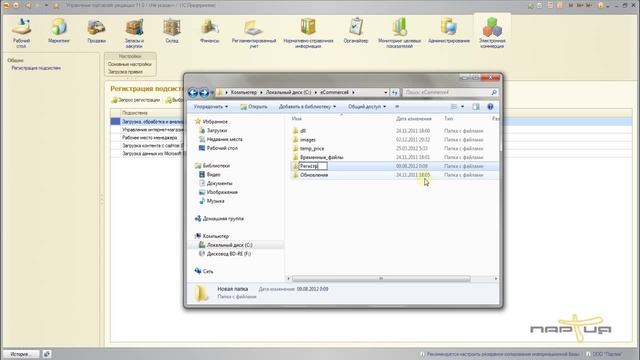The width and height of the screenshot is (640, 360).
Task: Click the История button in status bar
Action: (x=20, y=354)
